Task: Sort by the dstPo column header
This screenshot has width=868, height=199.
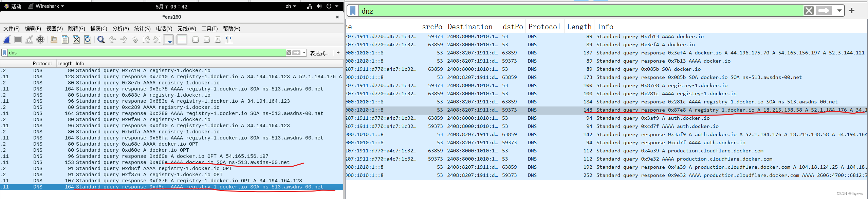Action: 513,27
